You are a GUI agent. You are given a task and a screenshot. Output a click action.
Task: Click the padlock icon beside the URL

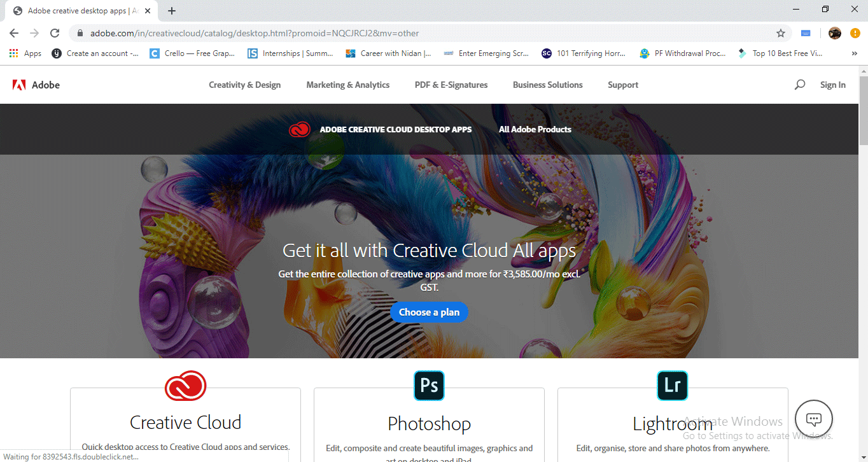click(x=80, y=32)
